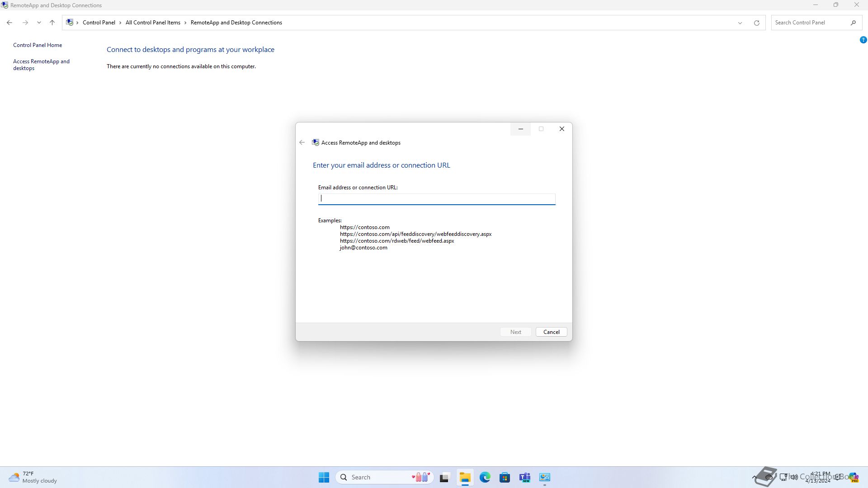The height and width of the screenshot is (488, 868).
Task: Go back using the Explorer back arrow
Action: pyautogui.click(x=9, y=23)
